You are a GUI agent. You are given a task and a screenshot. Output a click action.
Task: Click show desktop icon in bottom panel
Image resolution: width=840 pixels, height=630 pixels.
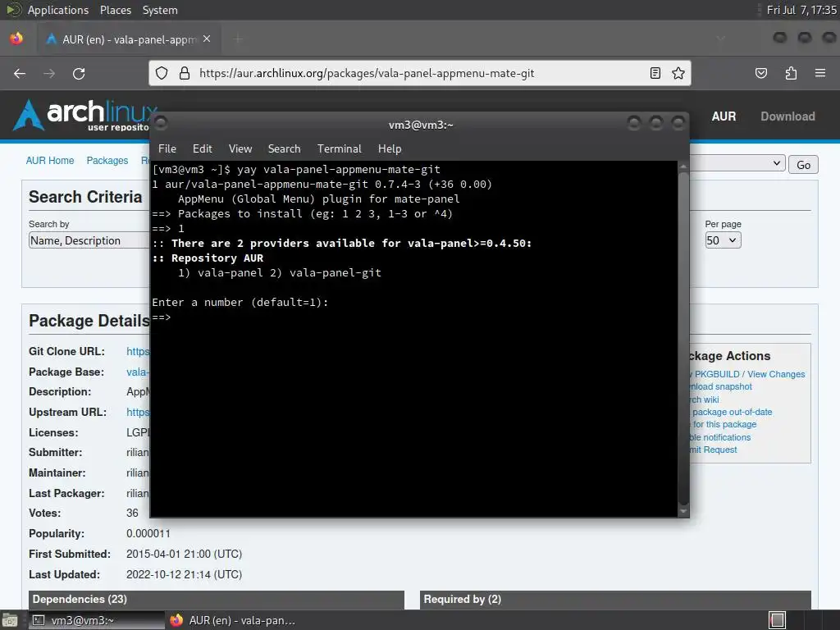click(9, 620)
